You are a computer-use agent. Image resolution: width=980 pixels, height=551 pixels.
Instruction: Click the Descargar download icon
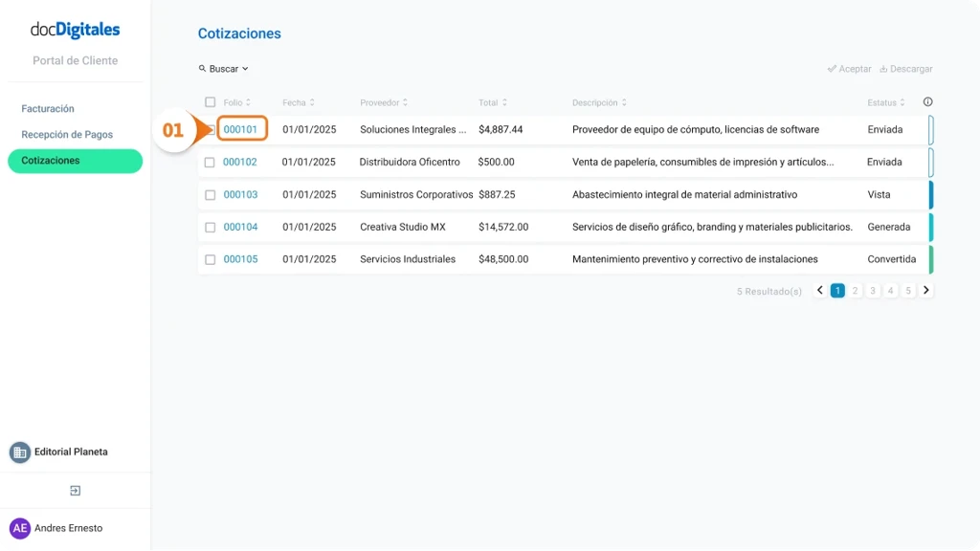(885, 68)
